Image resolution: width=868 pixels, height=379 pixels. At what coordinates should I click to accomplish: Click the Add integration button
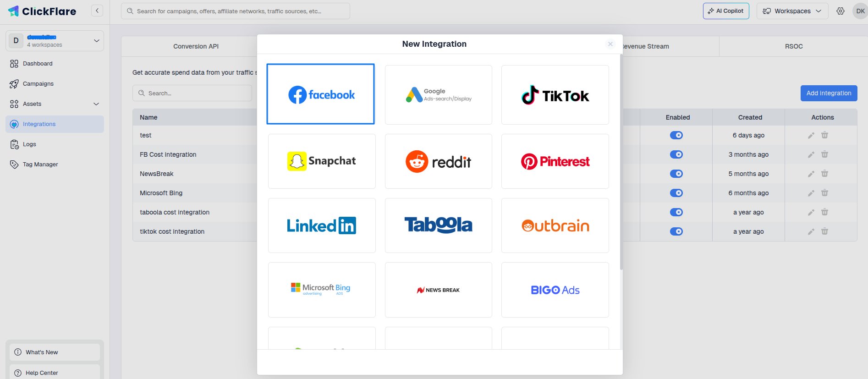pos(829,93)
